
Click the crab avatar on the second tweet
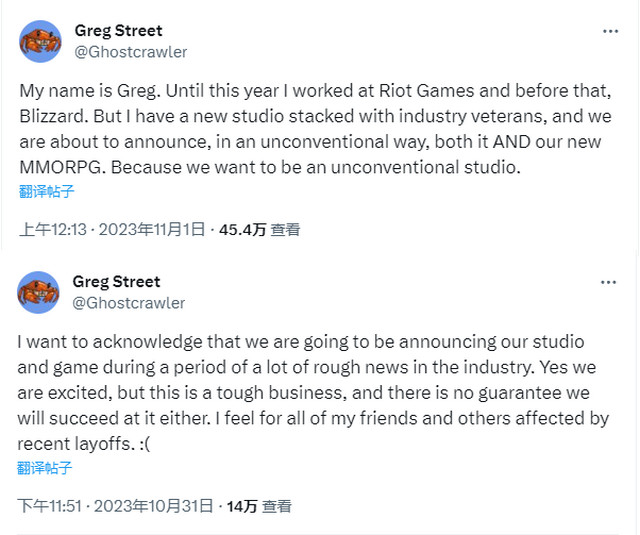[x=39, y=292]
